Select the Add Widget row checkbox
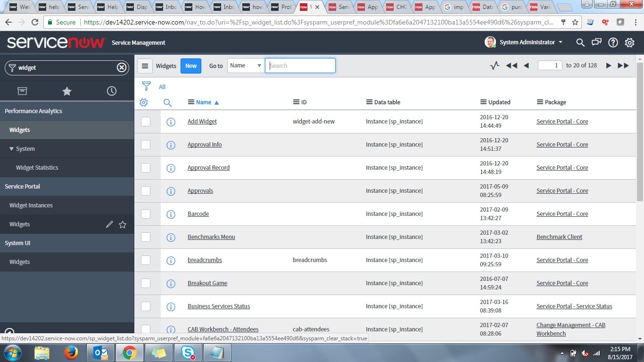Screen dimensions: 644x362 [x=146, y=122]
